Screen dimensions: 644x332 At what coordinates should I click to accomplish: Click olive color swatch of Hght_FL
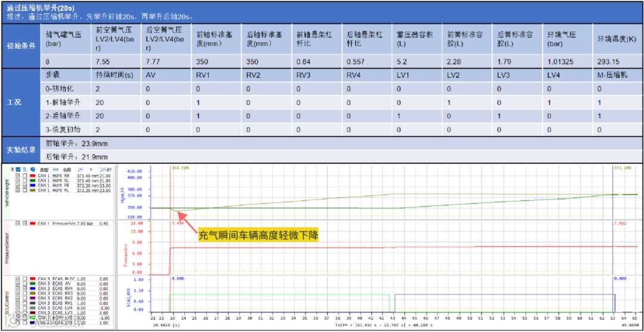tap(33, 190)
